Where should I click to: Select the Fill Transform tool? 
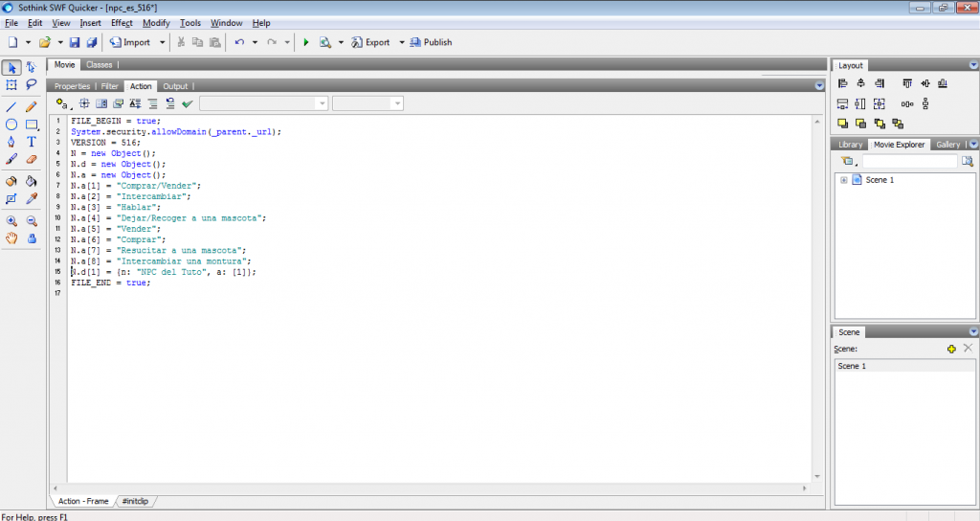click(11, 199)
